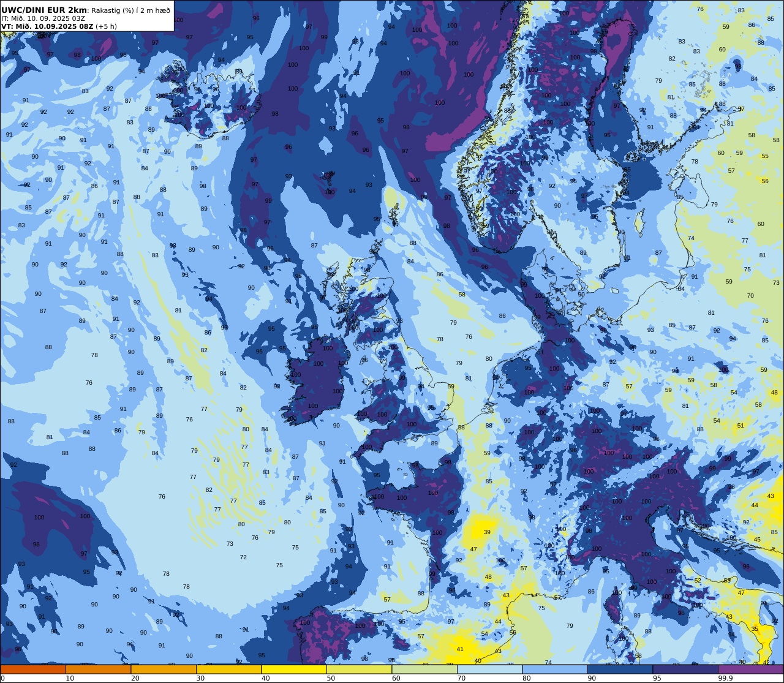Select the 40–50% bright yellow legend swatch
784x683 pixels.
coord(294,670)
